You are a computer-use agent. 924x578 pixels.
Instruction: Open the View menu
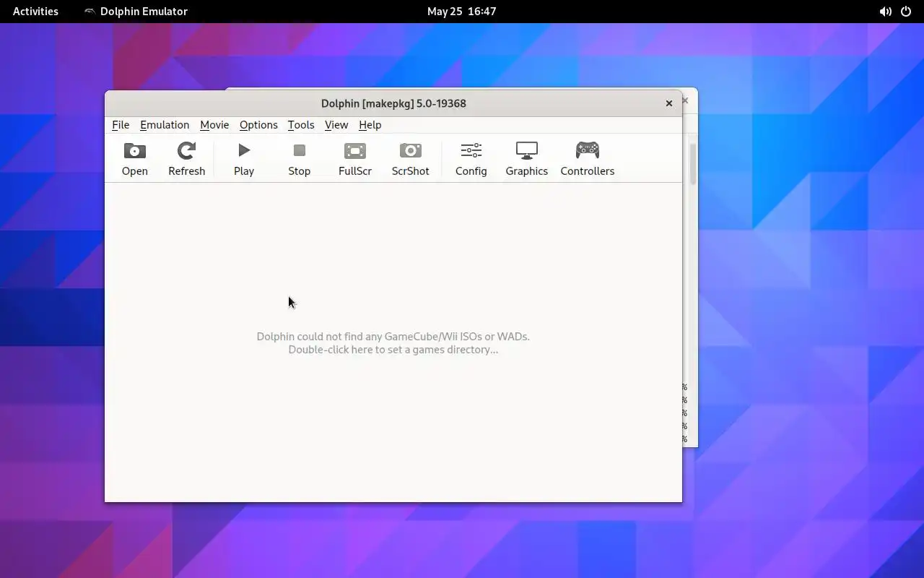pos(336,125)
